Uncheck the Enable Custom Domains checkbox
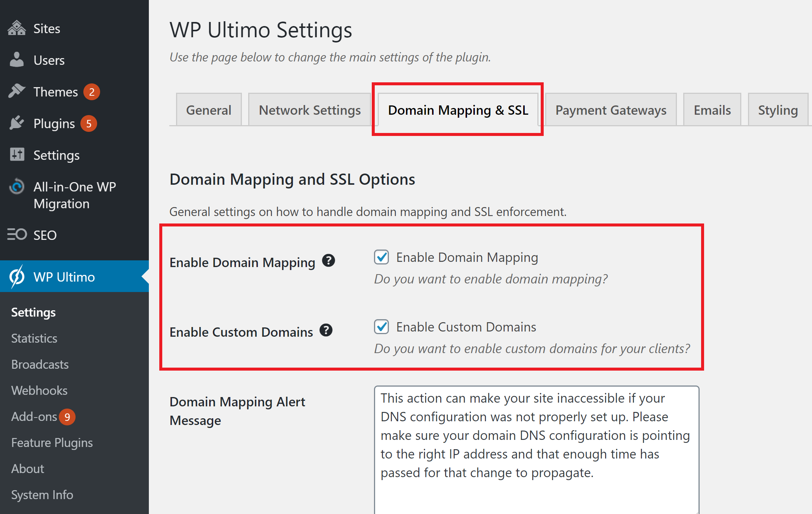812x514 pixels. coord(381,327)
